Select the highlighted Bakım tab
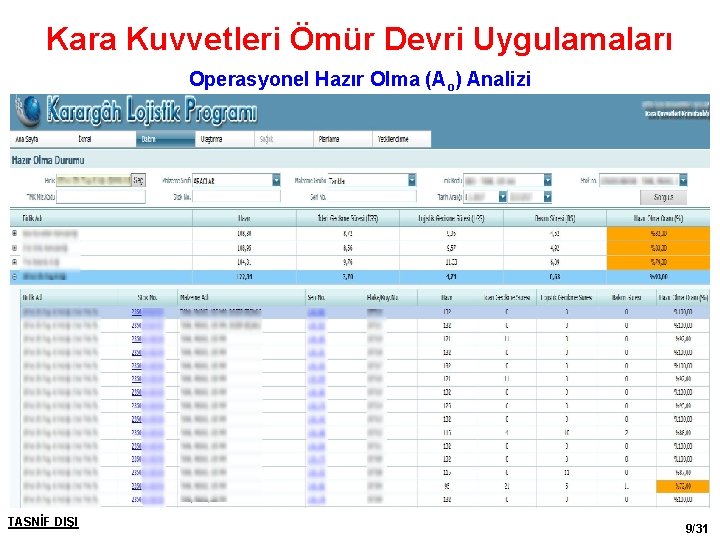This screenshot has width=720, height=540. [165, 139]
